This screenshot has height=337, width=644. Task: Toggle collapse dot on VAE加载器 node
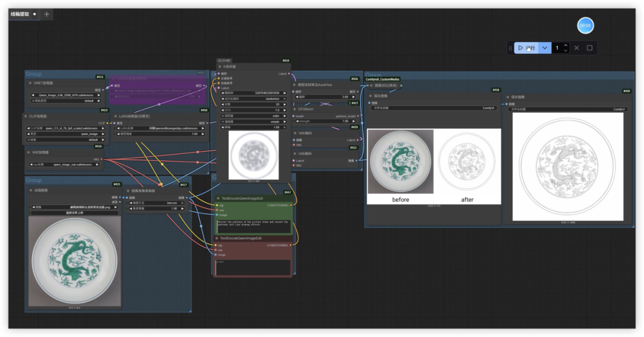30,152
